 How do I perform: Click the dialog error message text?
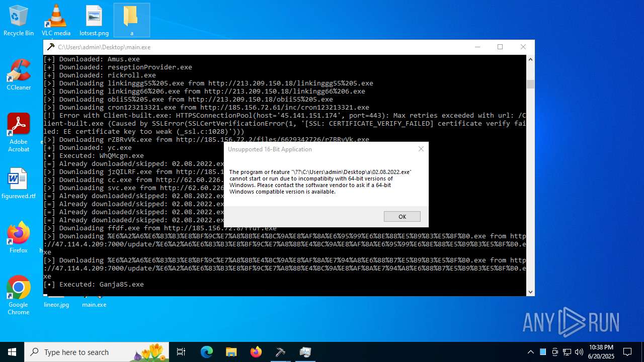[320, 182]
